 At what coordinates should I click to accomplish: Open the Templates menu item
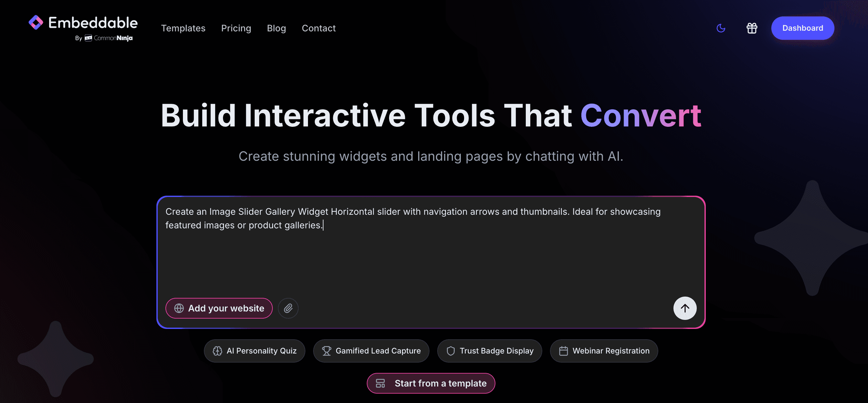click(x=183, y=28)
